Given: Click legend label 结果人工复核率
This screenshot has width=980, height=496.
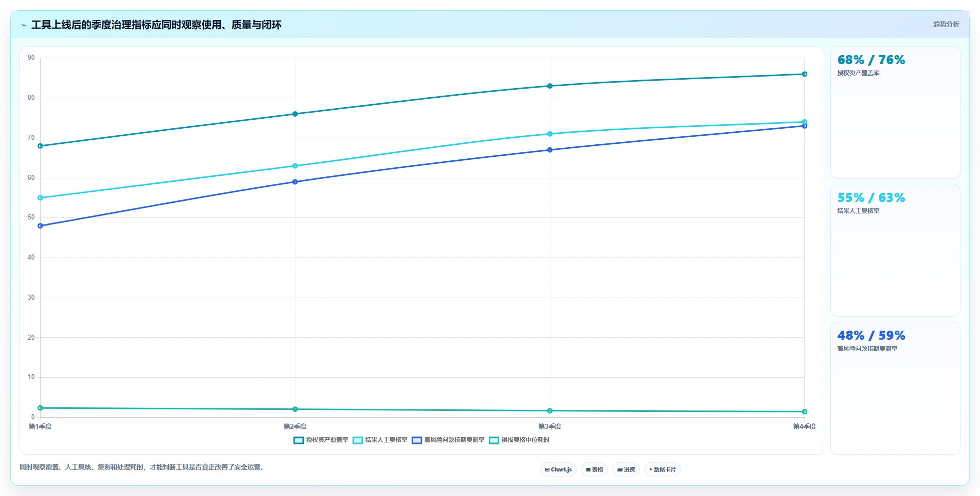Looking at the screenshot, I should [386, 440].
